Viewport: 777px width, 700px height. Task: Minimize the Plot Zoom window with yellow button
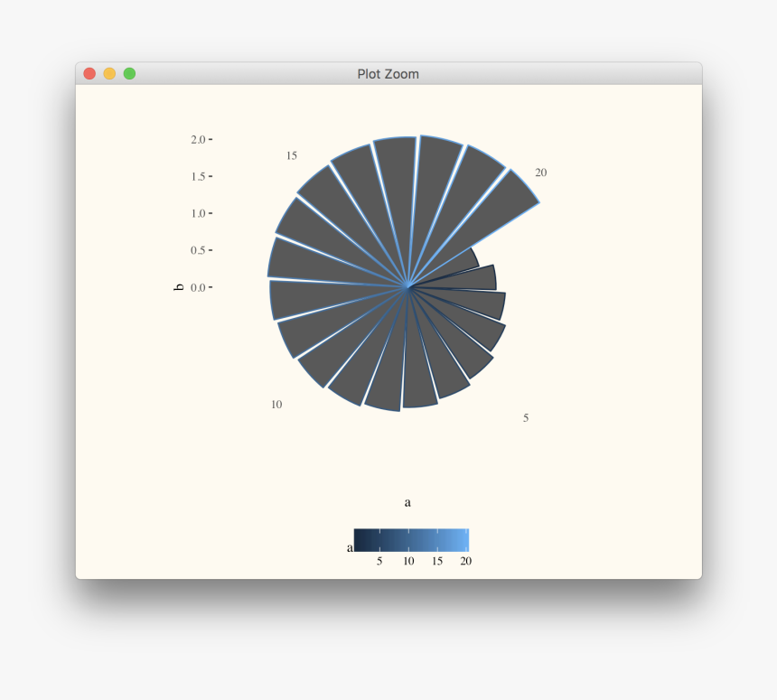point(109,73)
